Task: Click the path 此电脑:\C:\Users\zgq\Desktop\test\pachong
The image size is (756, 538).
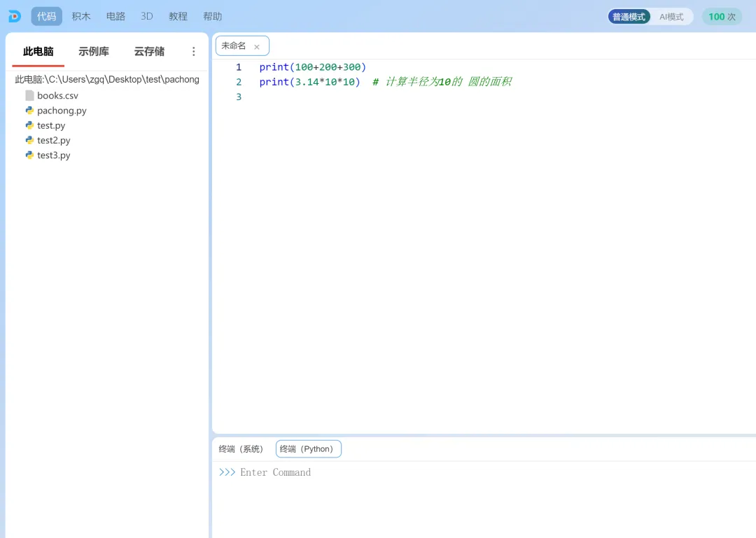Action: pos(107,80)
